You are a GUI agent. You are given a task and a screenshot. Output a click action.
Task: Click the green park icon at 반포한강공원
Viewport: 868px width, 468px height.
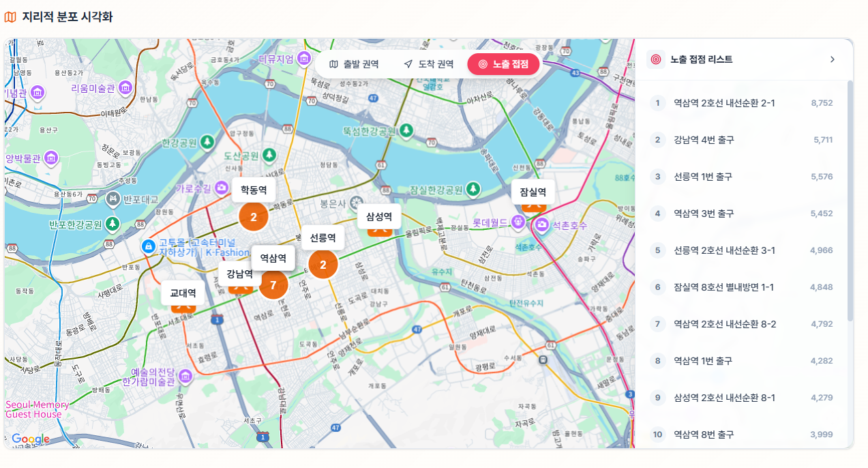[113, 223]
